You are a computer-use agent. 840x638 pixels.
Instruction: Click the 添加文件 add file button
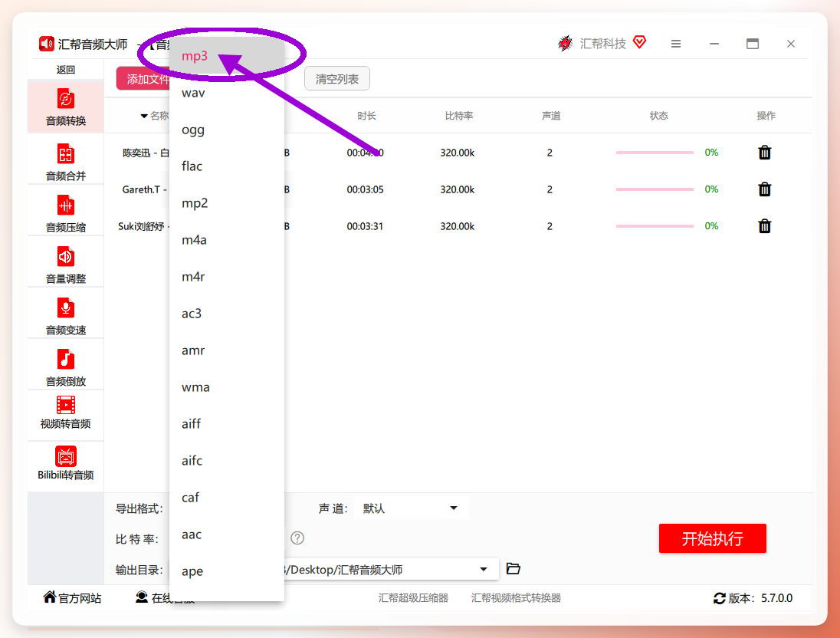click(143, 79)
